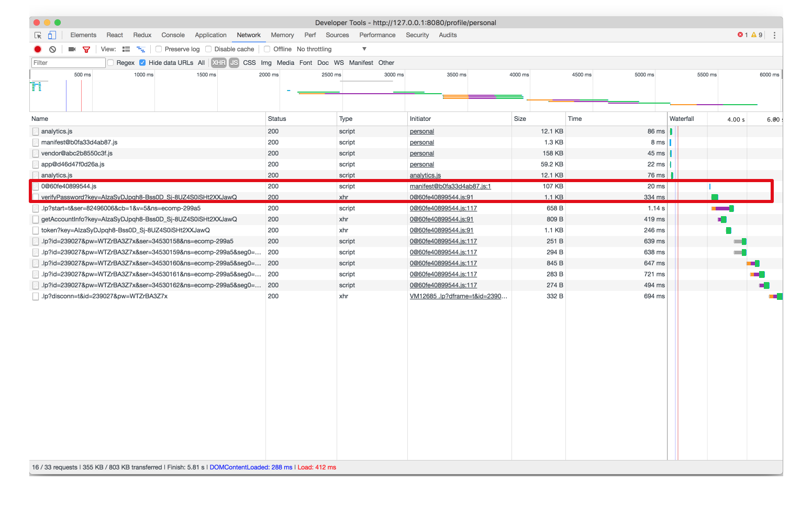The height and width of the screenshot is (516, 812).
Task: Sort requests by Initiator column
Action: 459,119
